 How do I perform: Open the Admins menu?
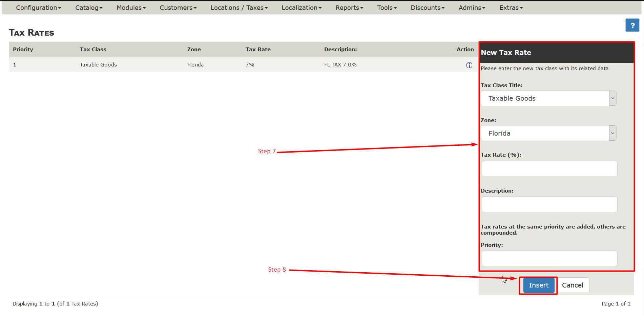pos(472,8)
